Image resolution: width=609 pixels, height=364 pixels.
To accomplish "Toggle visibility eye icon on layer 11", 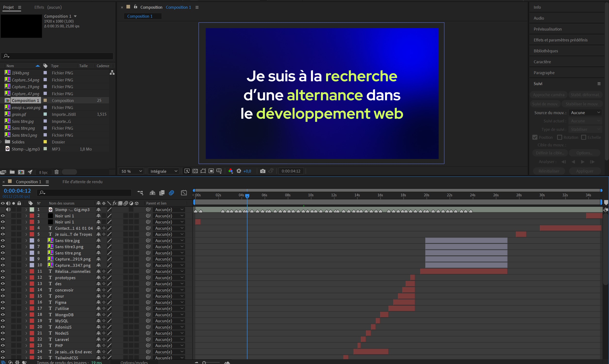I will (3, 271).
